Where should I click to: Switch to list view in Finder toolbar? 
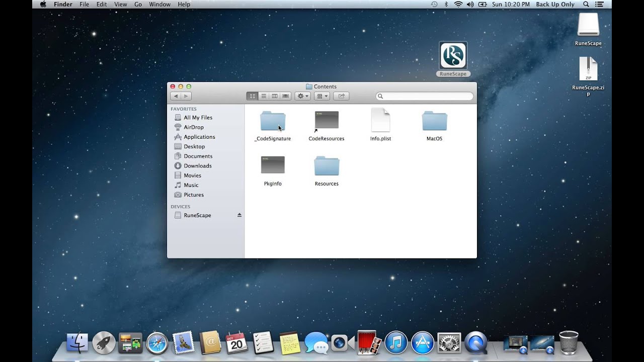(x=263, y=96)
